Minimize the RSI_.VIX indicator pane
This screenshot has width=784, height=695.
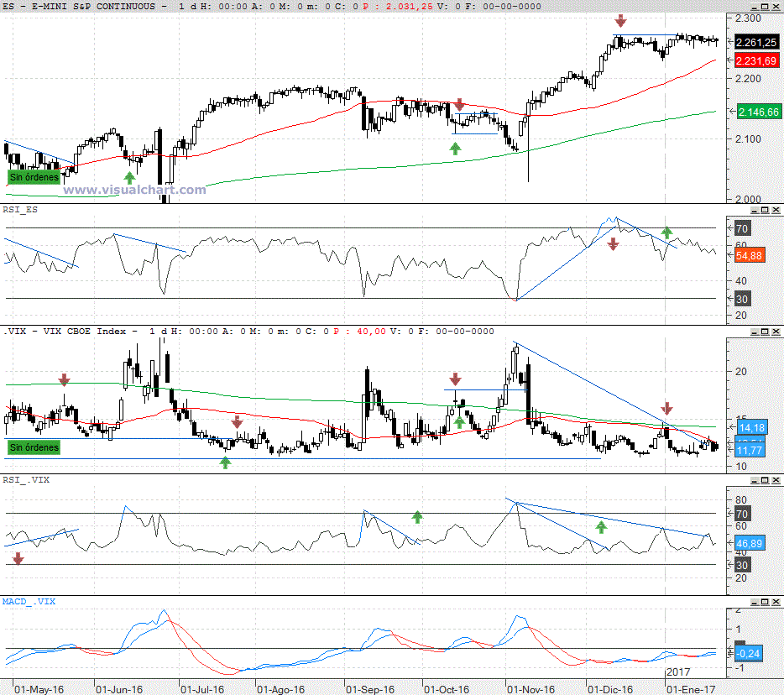tap(755, 480)
